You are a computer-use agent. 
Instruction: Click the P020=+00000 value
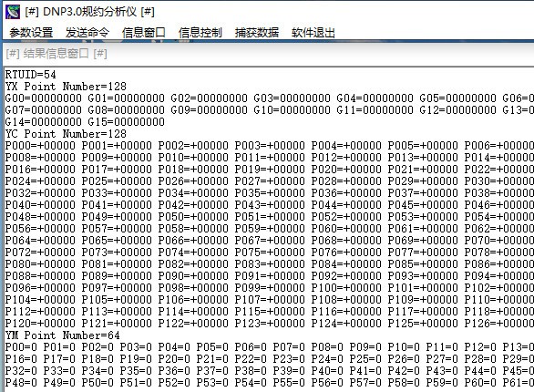point(346,170)
